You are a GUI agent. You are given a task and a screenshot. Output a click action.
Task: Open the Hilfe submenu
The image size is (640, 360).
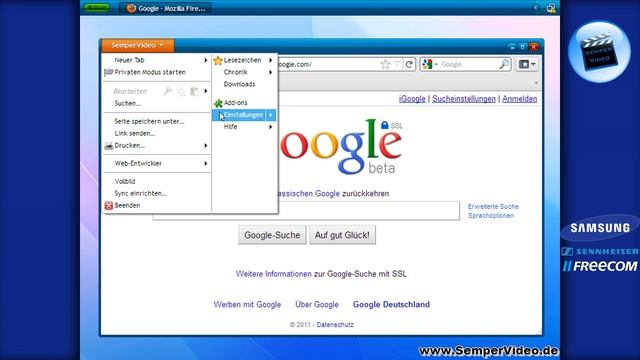[244, 127]
